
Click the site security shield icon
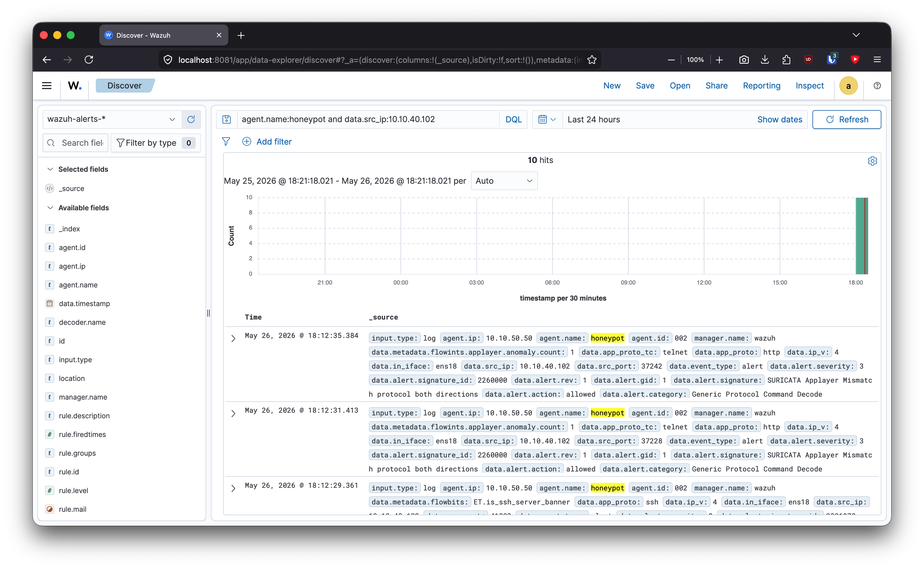[168, 60]
